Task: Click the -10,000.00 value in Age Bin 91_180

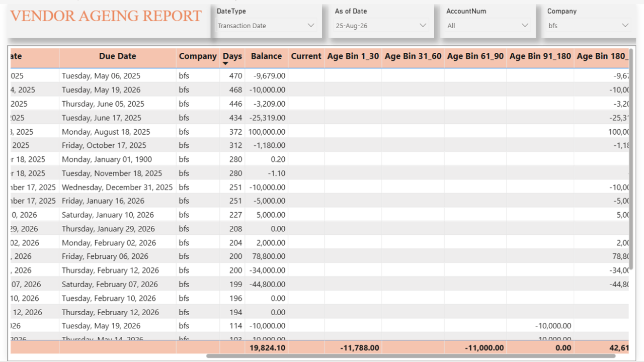Action: point(553,326)
